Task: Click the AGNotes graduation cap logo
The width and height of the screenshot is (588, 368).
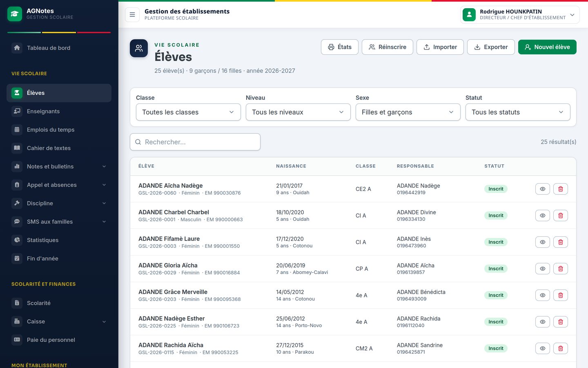Action: (15, 14)
